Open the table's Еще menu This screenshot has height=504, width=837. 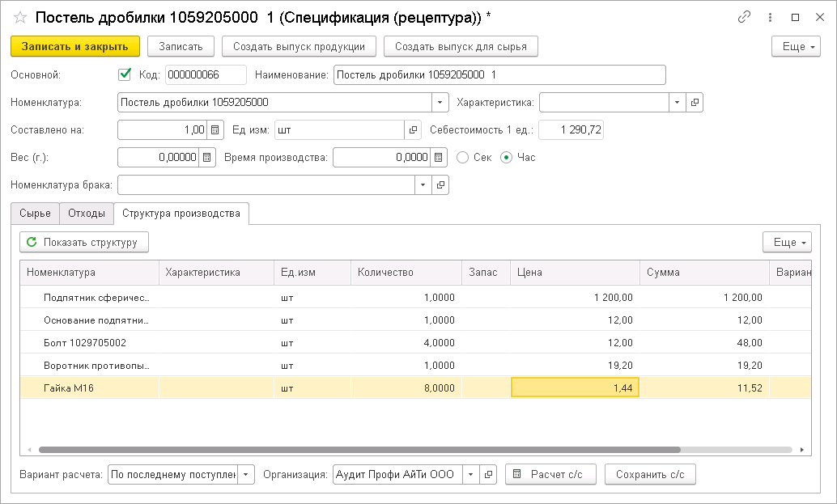787,242
